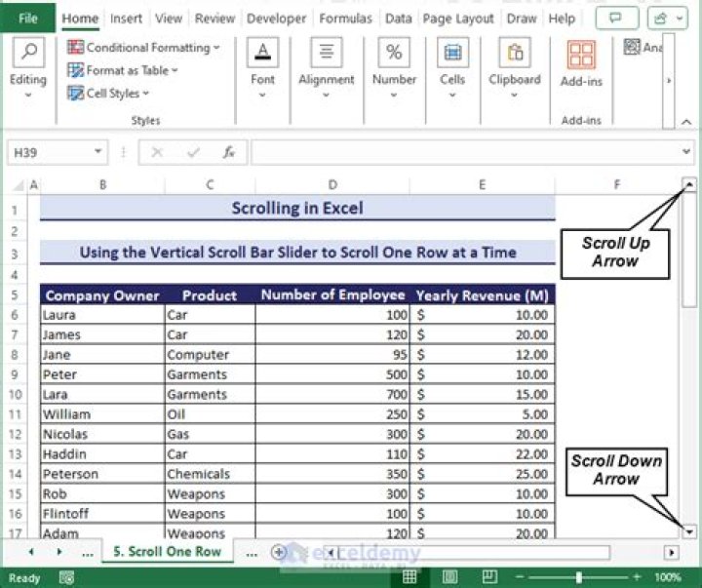
Task: Open the Comments button
Action: 617,19
